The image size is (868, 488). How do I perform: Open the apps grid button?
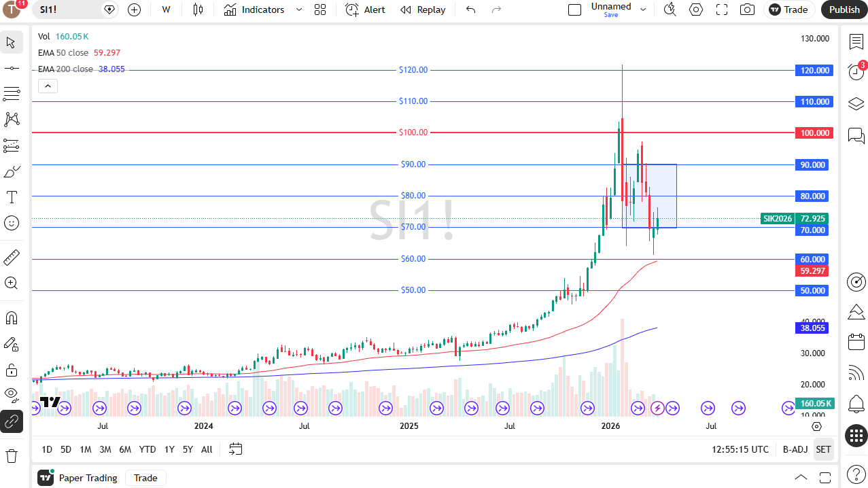(x=856, y=435)
